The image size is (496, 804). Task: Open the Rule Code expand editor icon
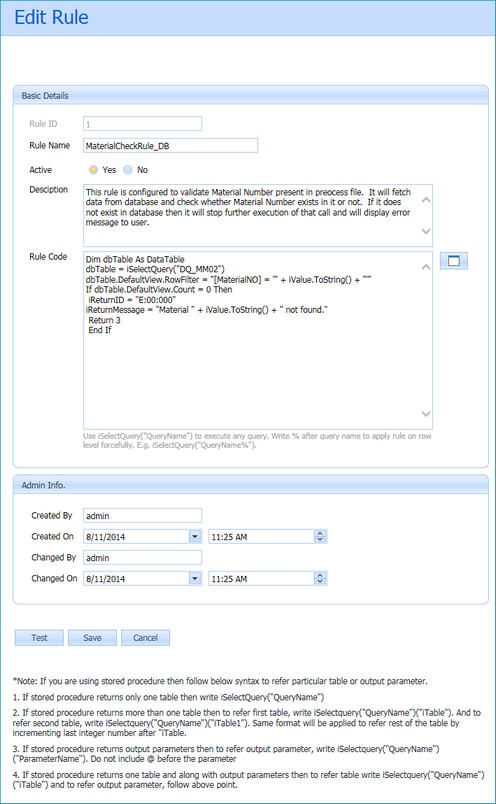pyautogui.click(x=453, y=261)
